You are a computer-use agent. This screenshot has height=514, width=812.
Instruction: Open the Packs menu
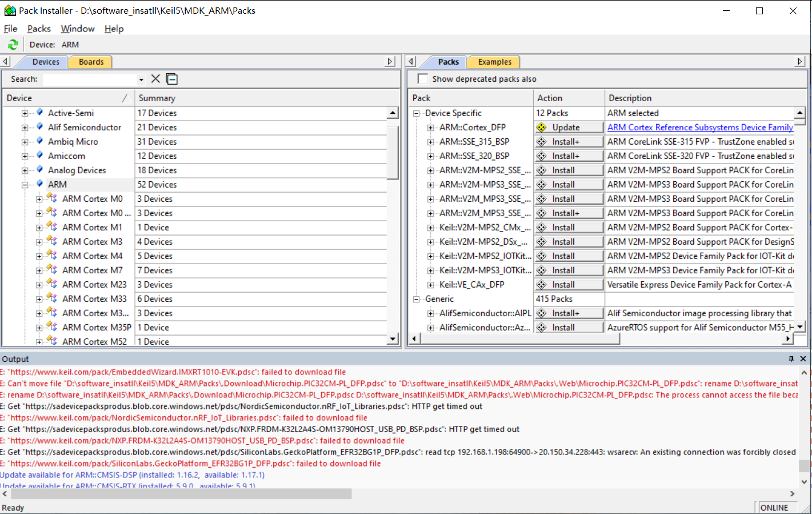(39, 29)
